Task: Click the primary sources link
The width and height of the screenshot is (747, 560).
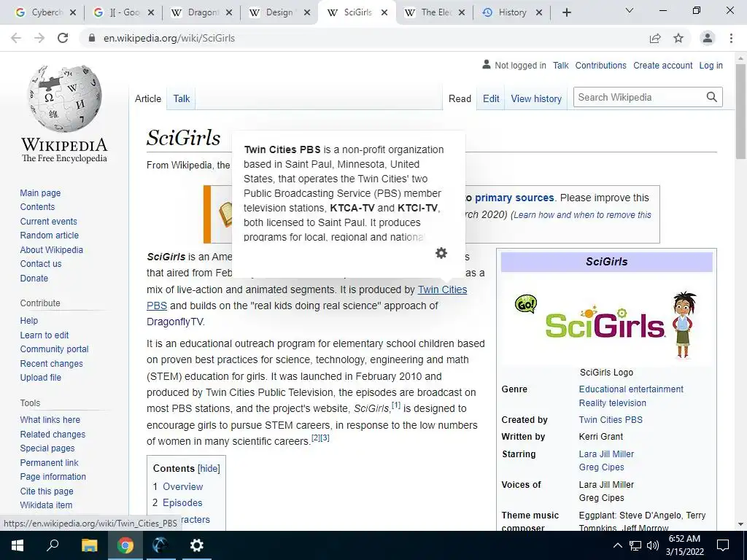Action: point(514,198)
